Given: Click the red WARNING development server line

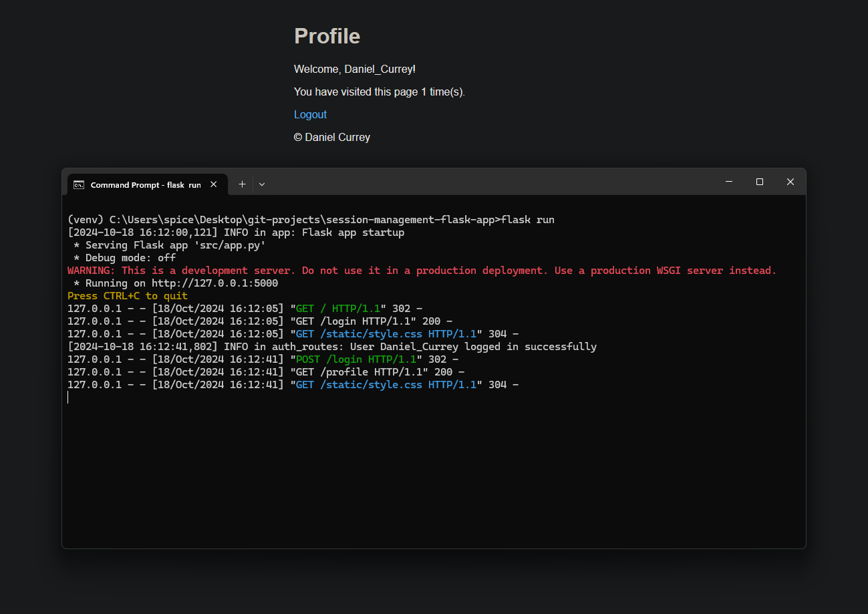Looking at the screenshot, I should click(x=422, y=271).
